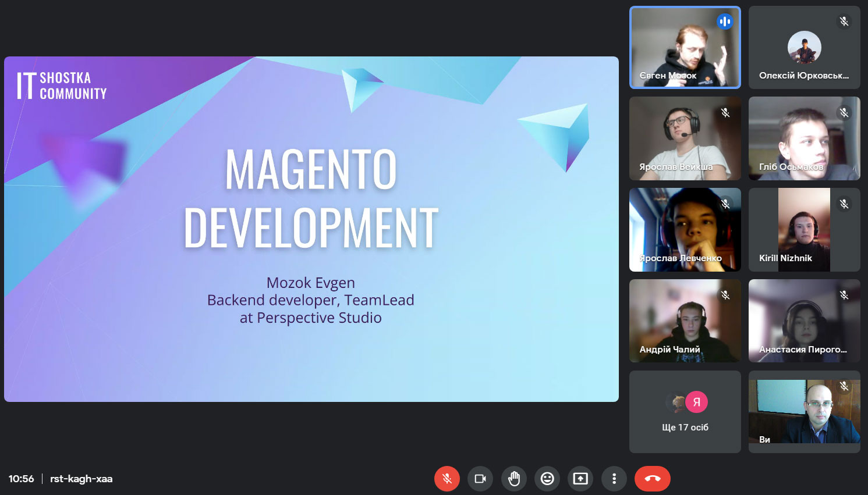This screenshot has height=495, width=868.
Task: Select Євген Мозок's video tile
Action: point(685,48)
